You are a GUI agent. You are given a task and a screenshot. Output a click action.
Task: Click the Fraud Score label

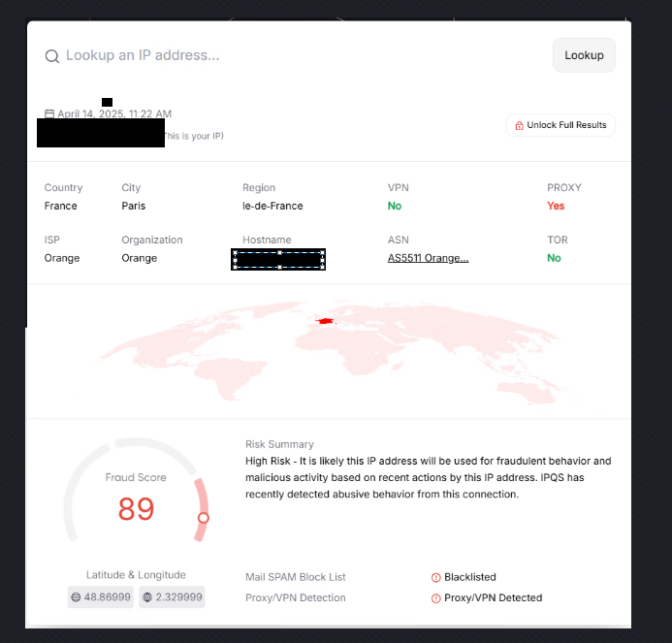(x=136, y=477)
